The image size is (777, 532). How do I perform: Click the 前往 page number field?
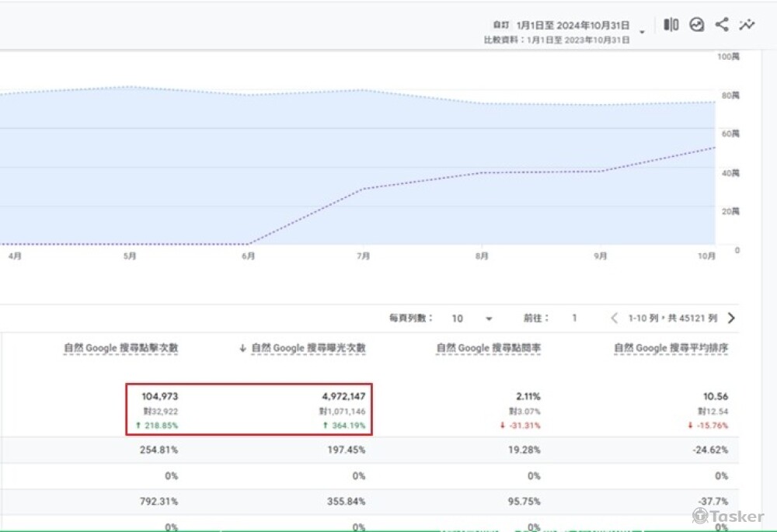[x=575, y=318]
